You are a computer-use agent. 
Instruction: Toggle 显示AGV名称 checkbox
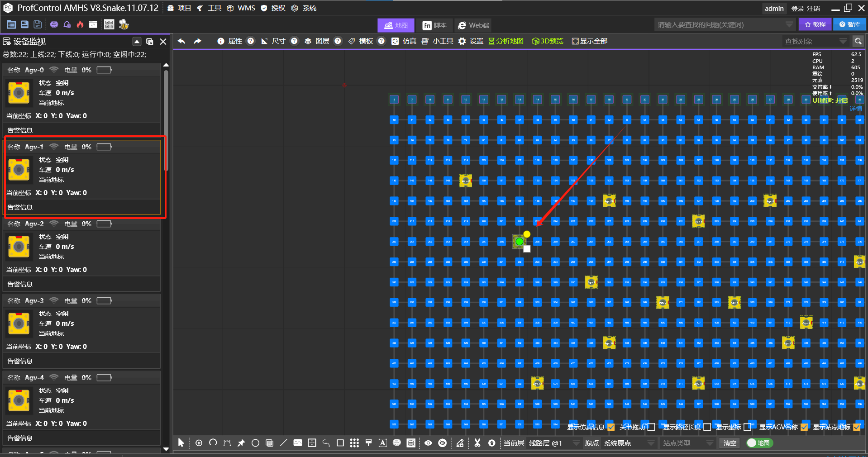pyautogui.click(x=804, y=427)
